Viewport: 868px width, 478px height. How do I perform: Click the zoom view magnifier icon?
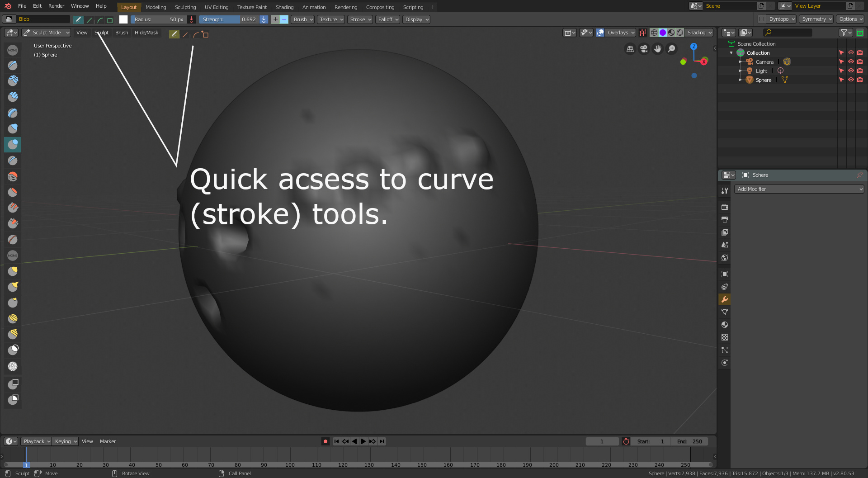pyautogui.click(x=672, y=49)
